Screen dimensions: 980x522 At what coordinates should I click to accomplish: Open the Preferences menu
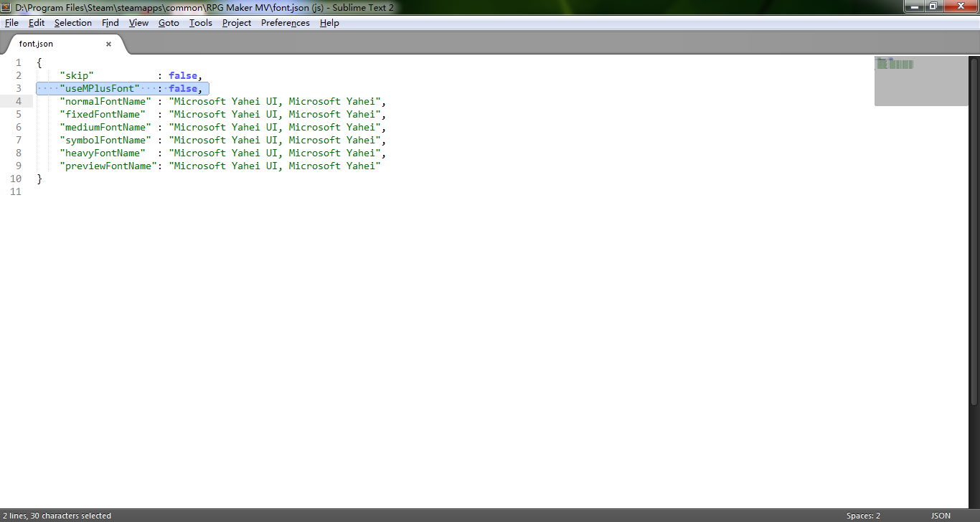[286, 23]
